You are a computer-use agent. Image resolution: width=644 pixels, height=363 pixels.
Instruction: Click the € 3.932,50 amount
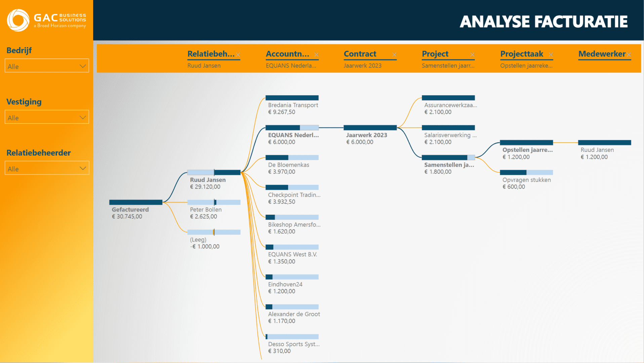coord(282,202)
